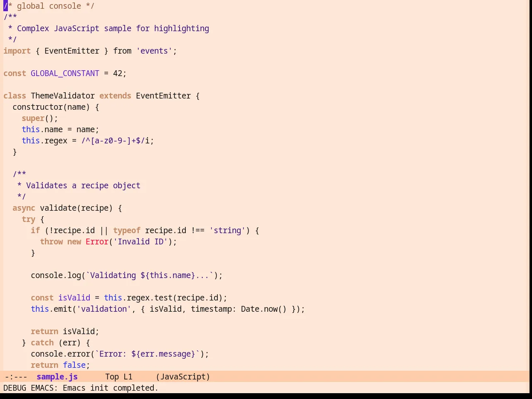Viewport: 532px width, 399px height.
Task: Click the 'async' keyword before validate
Action: [24, 208]
